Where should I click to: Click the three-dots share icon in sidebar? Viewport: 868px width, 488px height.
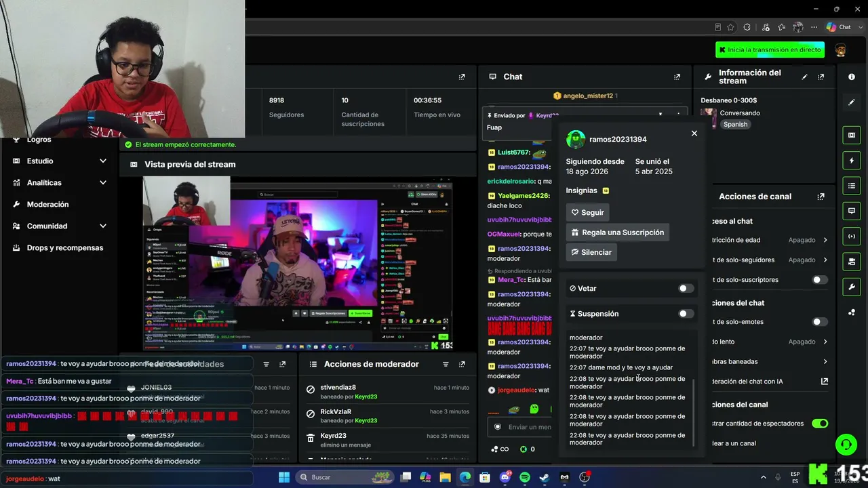coord(852,312)
